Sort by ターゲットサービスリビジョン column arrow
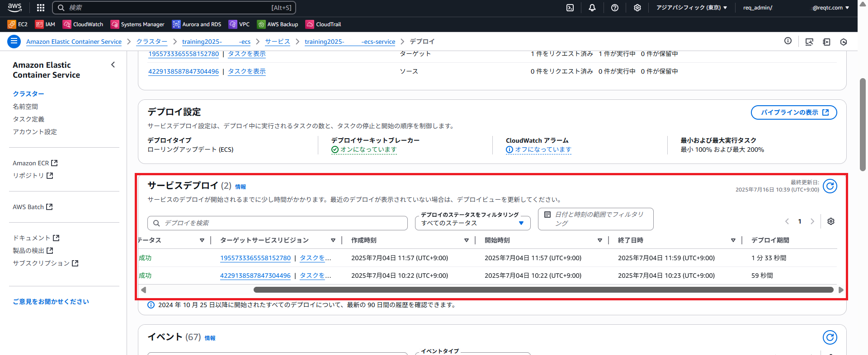 333,240
